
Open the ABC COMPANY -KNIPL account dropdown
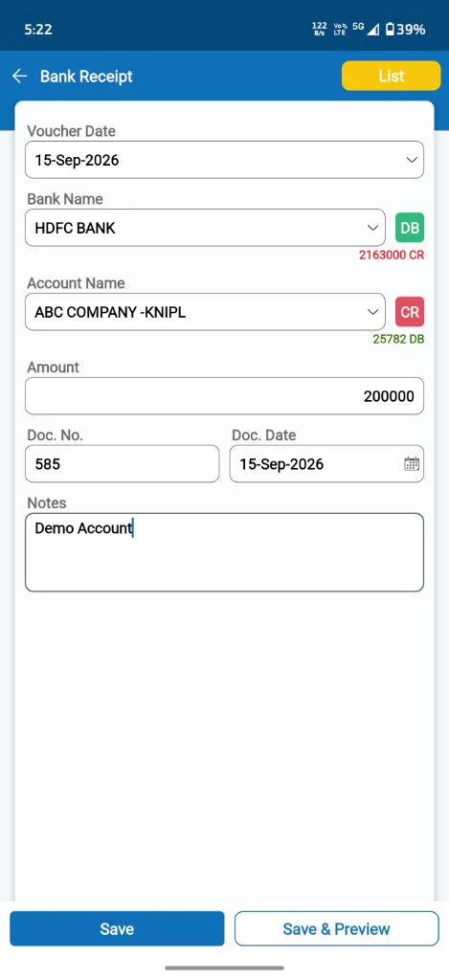205,312
